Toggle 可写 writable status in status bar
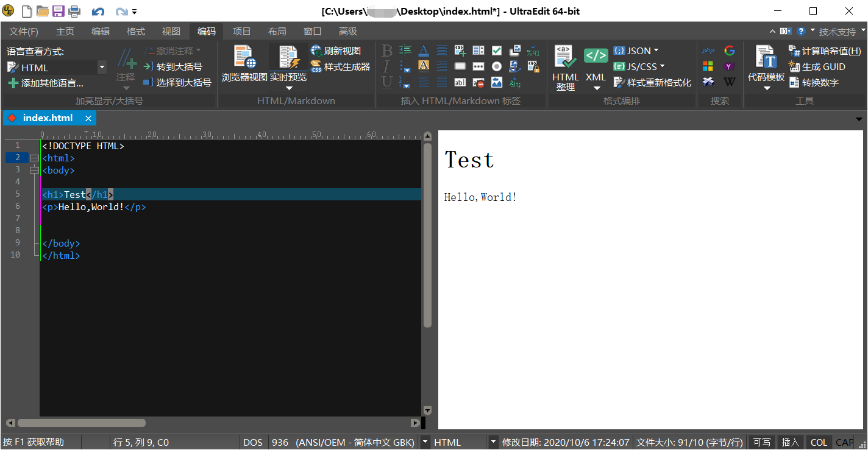This screenshot has height=450, width=868. [762, 442]
